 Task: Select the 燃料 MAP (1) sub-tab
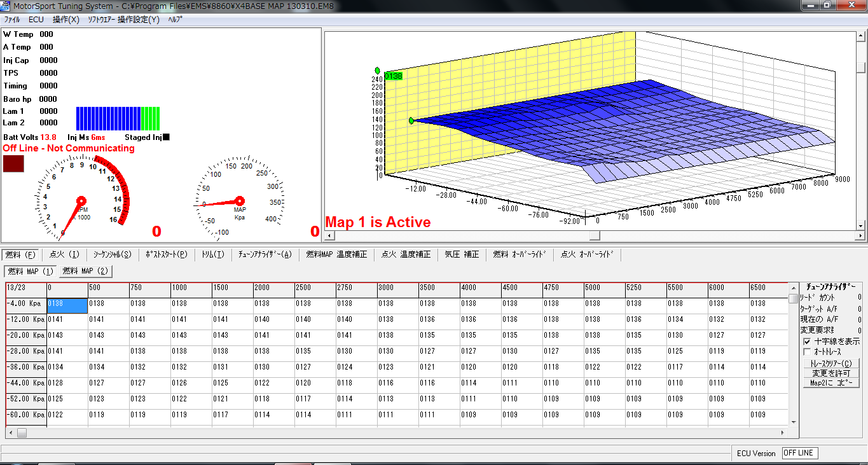point(31,271)
